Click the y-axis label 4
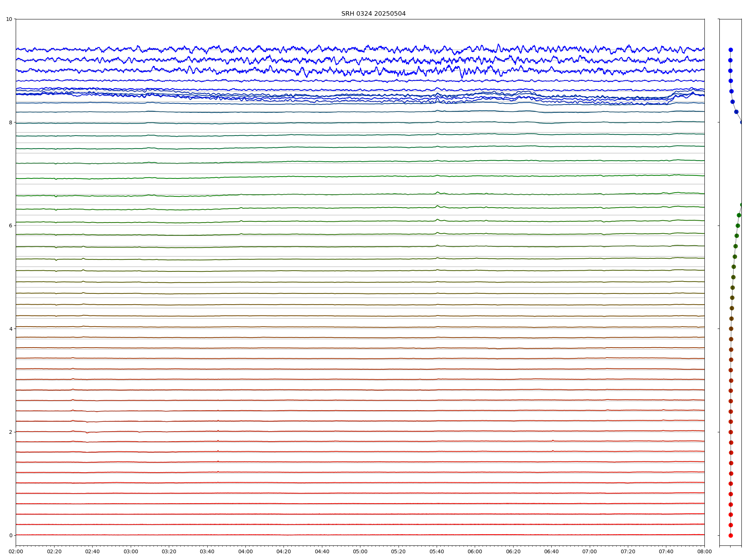 pyautogui.click(x=10, y=329)
